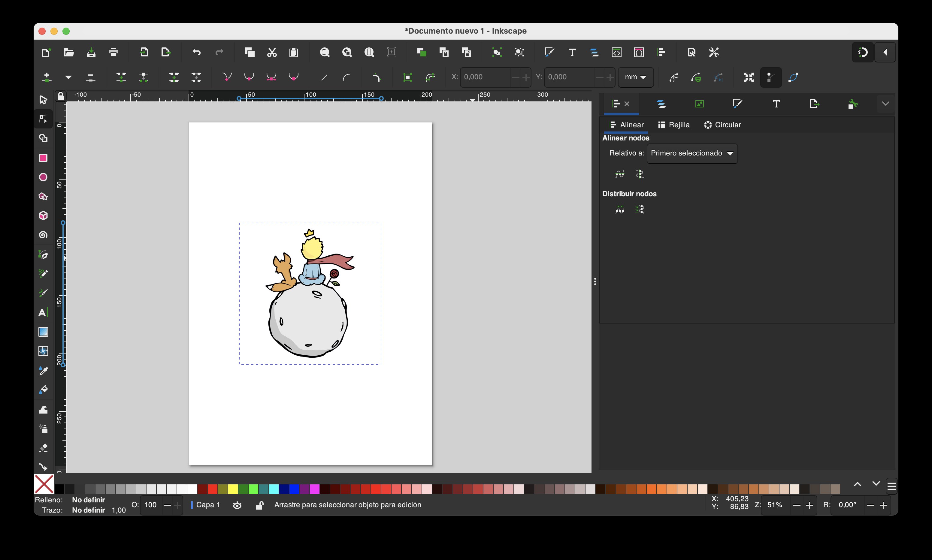Select the 3D box tool
This screenshot has width=932, height=560.
[43, 215]
